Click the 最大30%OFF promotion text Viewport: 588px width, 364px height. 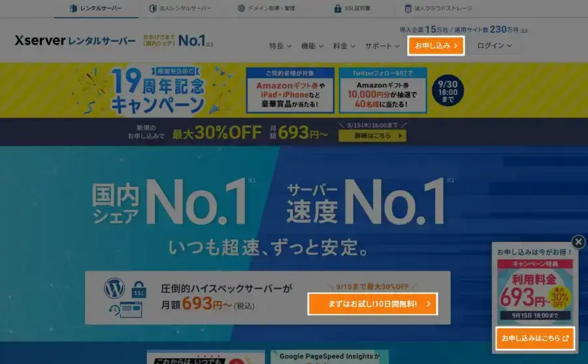point(217,133)
